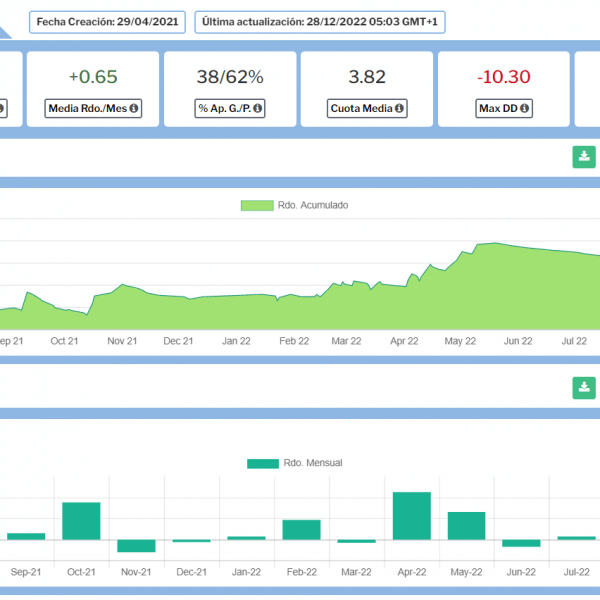The width and height of the screenshot is (600, 600).
Task: Open info icon on Max DD
Action: point(525,108)
